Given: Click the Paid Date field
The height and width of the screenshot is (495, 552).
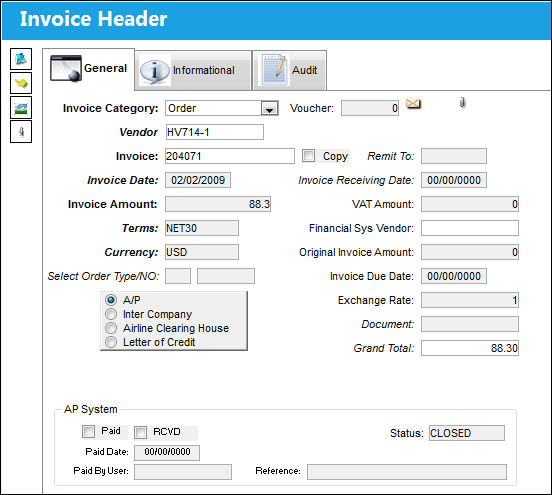Looking at the screenshot, I should click(x=167, y=453).
